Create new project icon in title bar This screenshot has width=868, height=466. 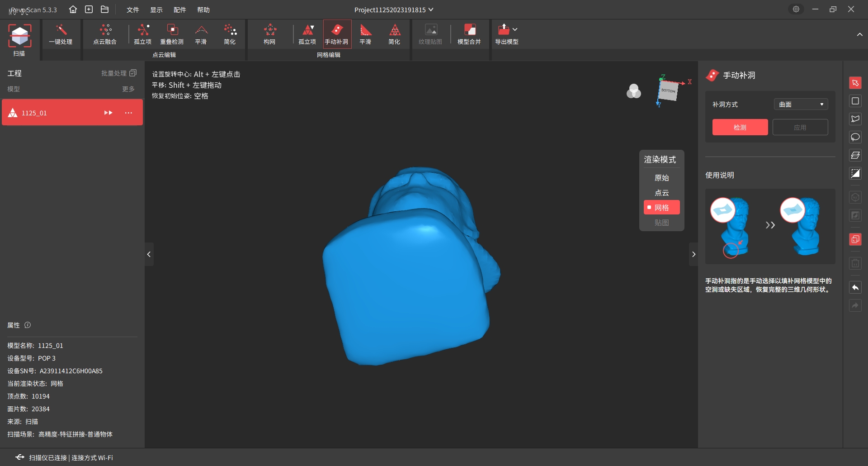point(89,10)
